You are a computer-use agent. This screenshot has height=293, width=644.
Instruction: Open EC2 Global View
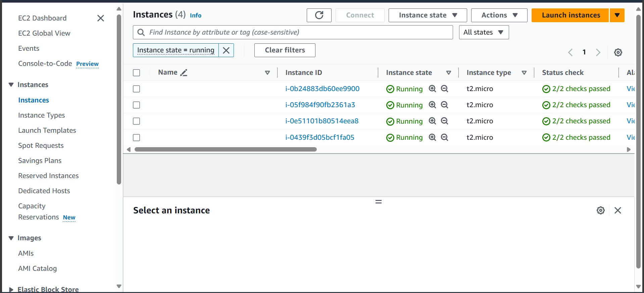coord(44,33)
